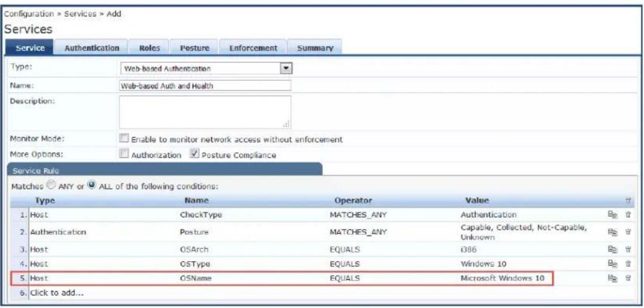
Task: Copy the OSArch rule row
Action: (x=611, y=249)
